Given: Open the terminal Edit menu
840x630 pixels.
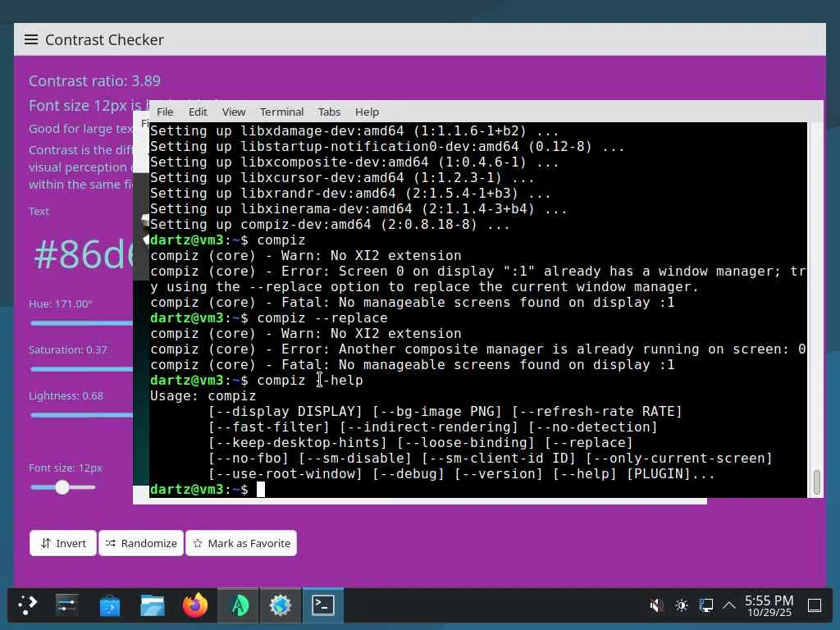Looking at the screenshot, I should click(x=198, y=112).
